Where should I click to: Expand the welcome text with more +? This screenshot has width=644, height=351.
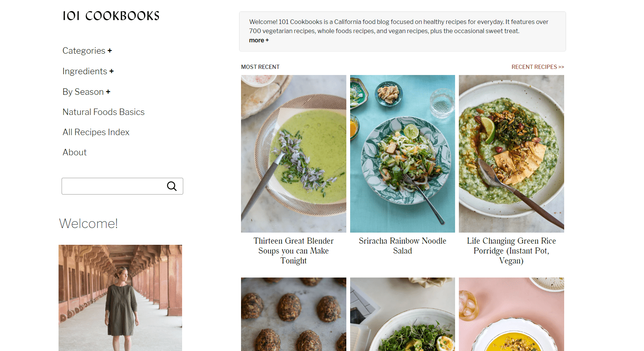[x=259, y=40]
